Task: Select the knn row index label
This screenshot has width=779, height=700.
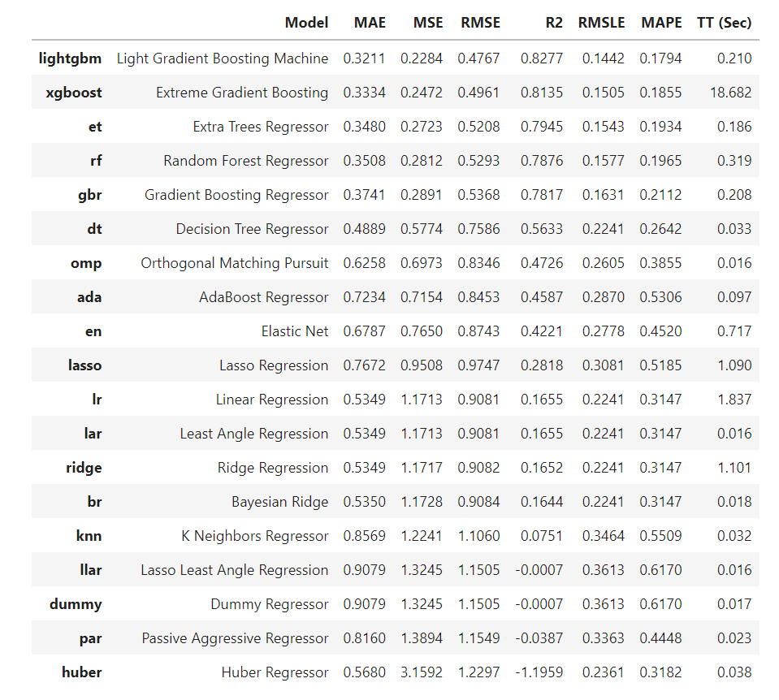Action: (x=89, y=536)
